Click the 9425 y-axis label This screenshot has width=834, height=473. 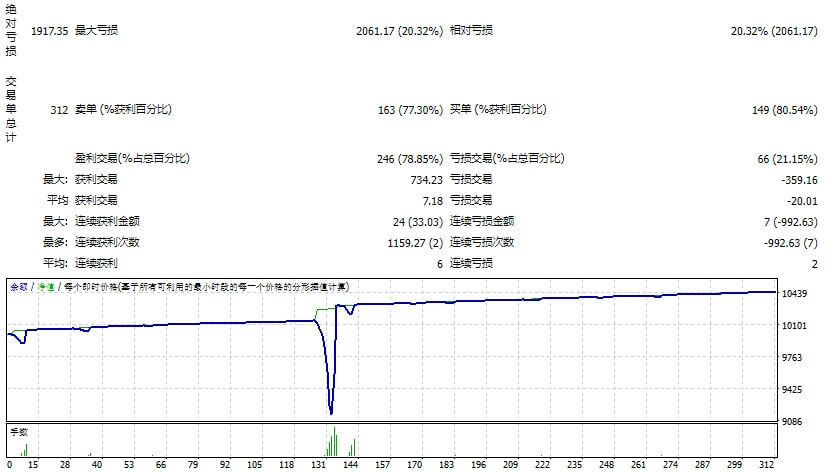pos(791,389)
